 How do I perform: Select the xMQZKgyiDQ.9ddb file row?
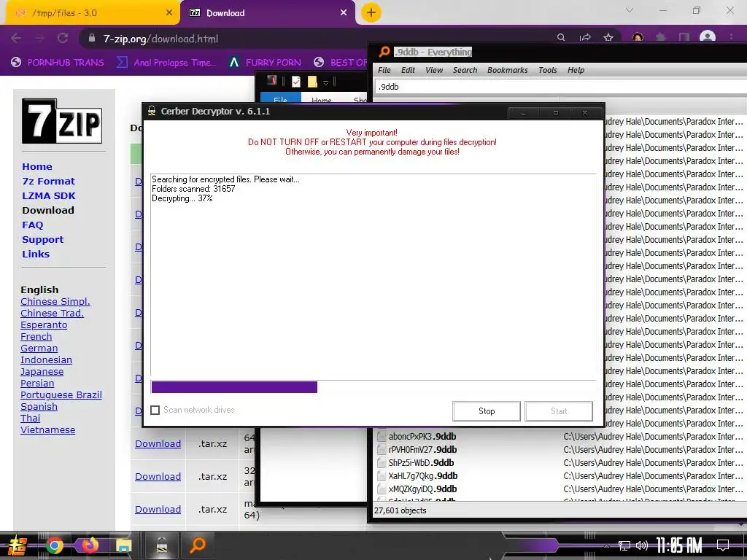[x=560, y=489]
